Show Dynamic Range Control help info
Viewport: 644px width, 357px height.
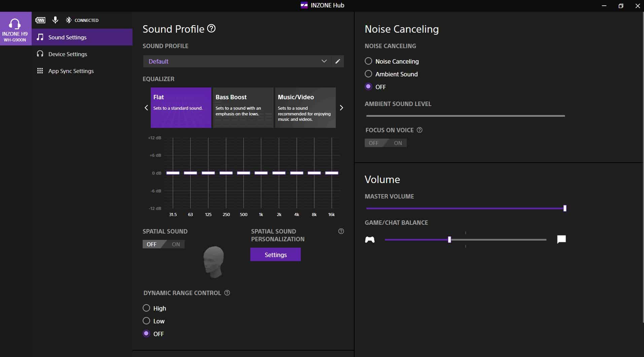[227, 293]
